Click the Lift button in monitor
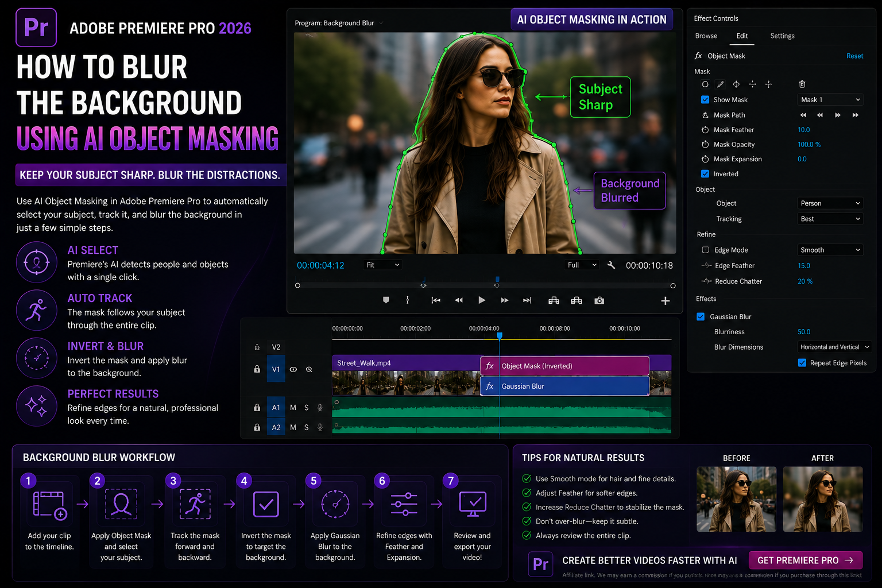This screenshot has width=882, height=588. click(554, 300)
